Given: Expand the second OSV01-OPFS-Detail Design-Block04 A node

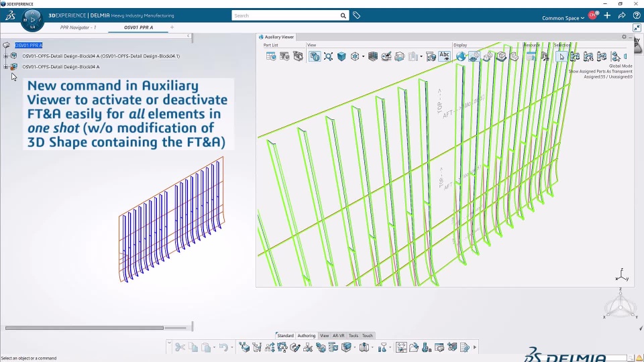Looking at the screenshot, I should coord(6,66).
